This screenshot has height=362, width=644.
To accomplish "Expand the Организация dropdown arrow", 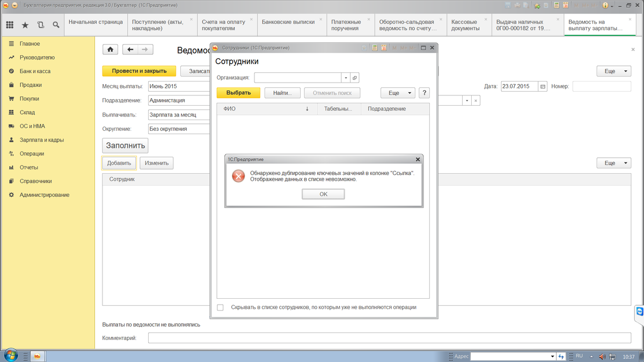I will [x=346, y=78].
